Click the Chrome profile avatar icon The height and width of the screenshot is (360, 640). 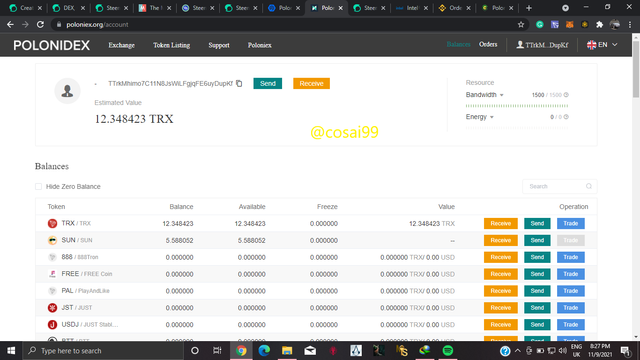point(615,24)
